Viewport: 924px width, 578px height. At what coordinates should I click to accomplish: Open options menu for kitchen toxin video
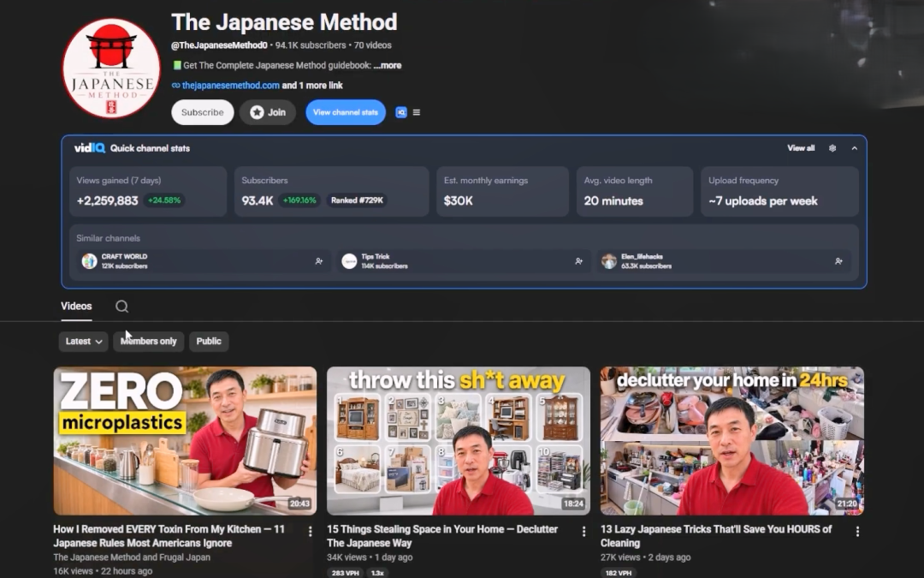pos(310,532)
